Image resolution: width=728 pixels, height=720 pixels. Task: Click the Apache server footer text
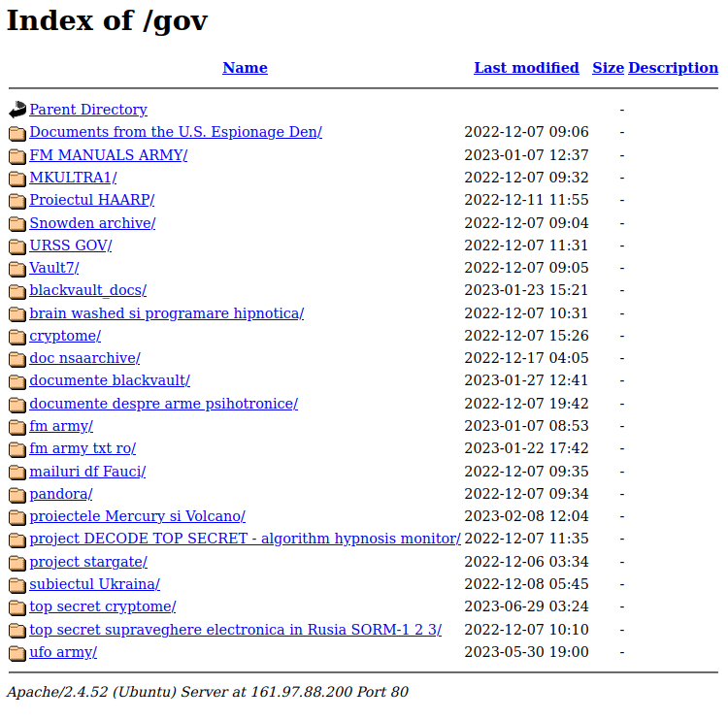tap(208, 692)
